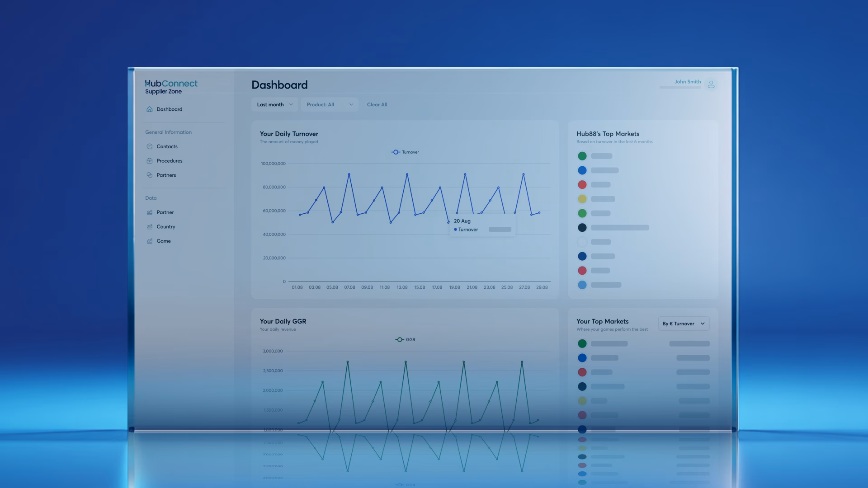Open Contacts via its sidebar icon
This screenshot has height=488, width=868.
(150, 146)
